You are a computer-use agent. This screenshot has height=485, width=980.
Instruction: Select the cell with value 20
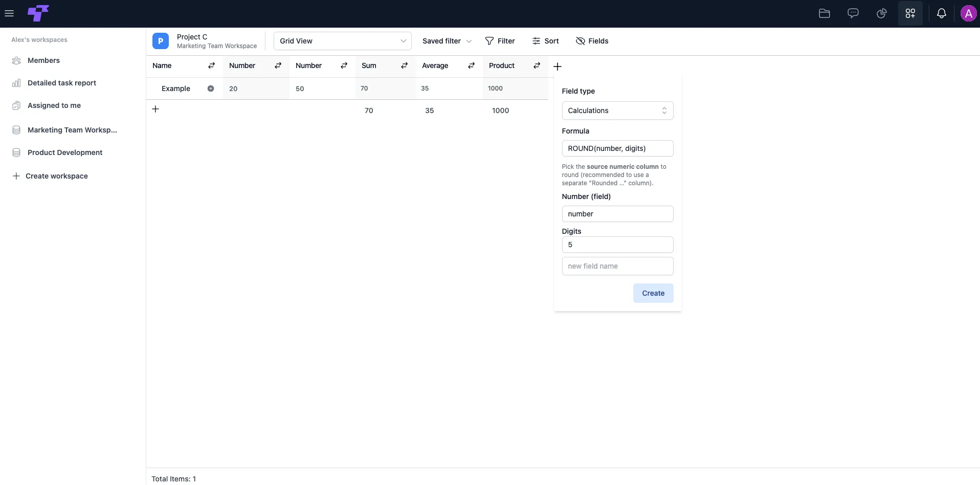(256, 89)
